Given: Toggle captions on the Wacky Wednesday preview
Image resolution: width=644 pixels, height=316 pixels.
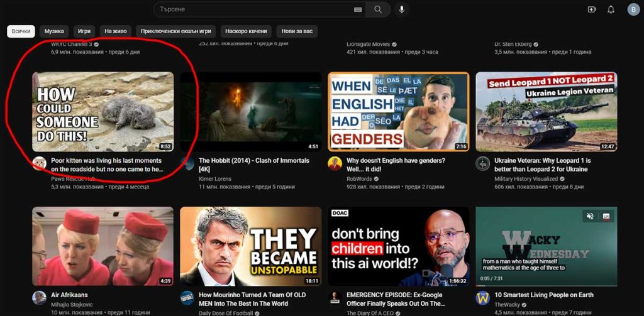Looking at the screenshot, I should [606, 216].
